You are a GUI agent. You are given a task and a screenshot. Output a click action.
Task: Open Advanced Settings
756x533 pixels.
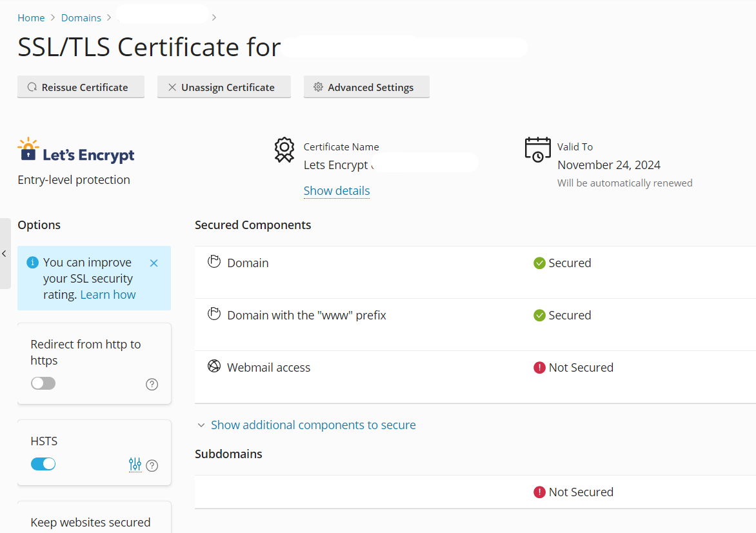[366, 86]
